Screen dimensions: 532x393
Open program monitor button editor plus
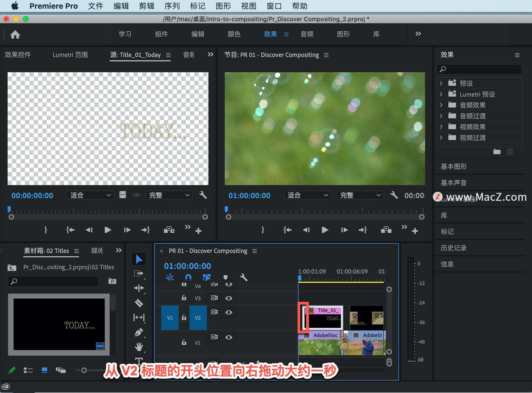(x=415, y=231)
